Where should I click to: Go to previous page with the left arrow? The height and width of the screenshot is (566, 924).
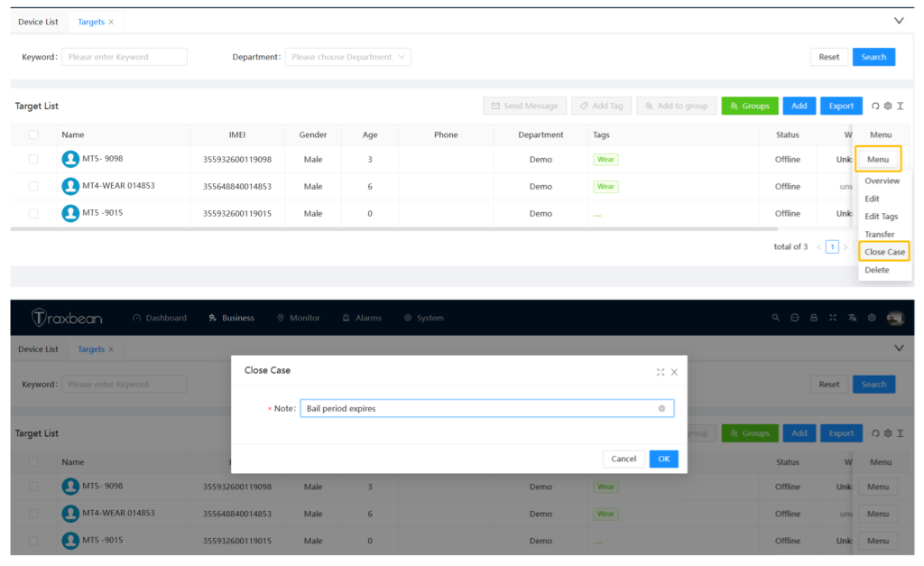(x=818, y=247)
